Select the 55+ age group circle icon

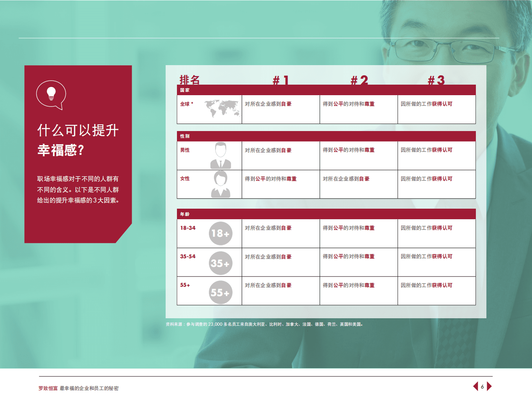[x=221, y=291]
